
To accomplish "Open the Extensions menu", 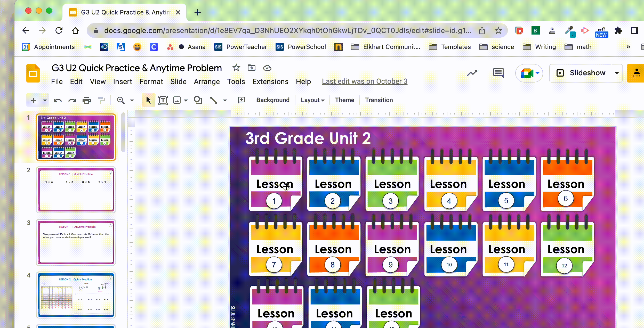I will pyautogui.click(x=270, y=81).
